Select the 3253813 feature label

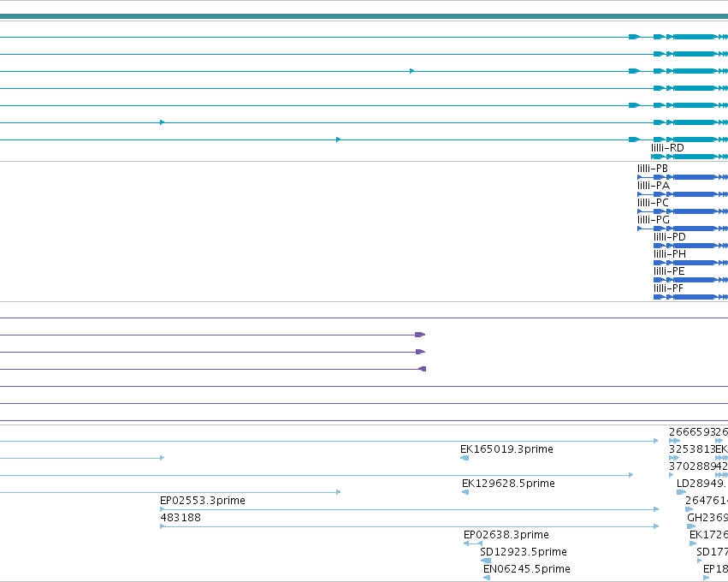[x=692, y=449]
